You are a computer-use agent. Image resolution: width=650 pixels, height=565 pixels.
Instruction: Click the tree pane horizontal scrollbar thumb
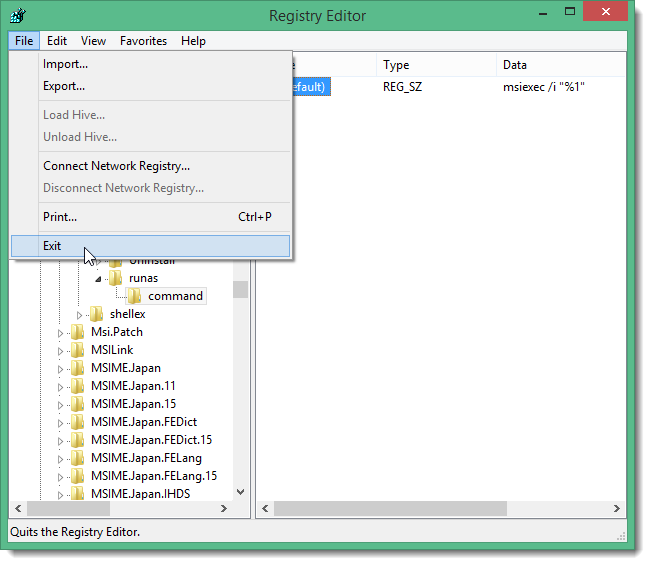coord(68,508)
